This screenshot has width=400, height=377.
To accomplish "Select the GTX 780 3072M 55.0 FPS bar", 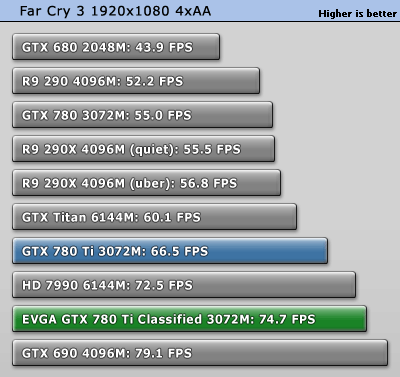I will (x=142, y=115).
